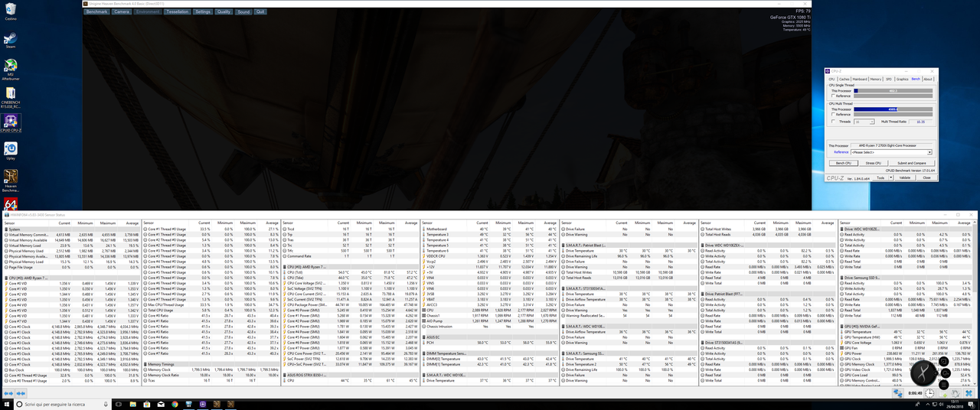Screen dimensions: 980x410
Task: Collapse the ASUS EC sensor group
Action: (426, 337)
